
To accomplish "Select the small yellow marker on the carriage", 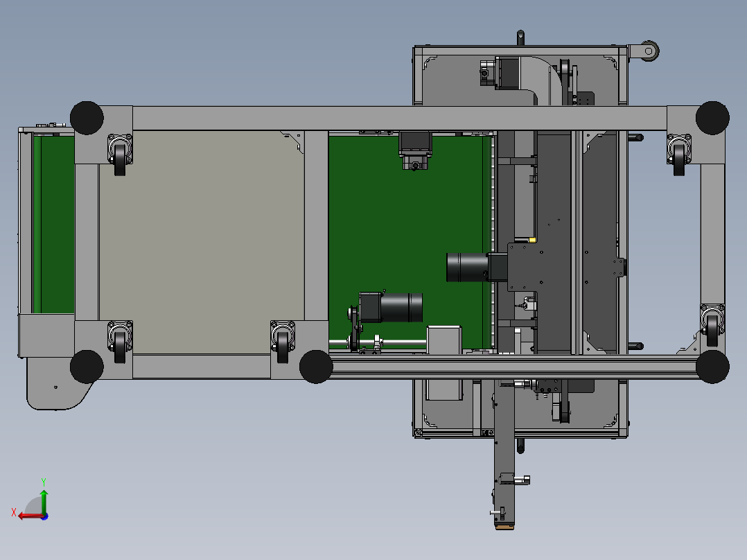I will pos(532,240).
